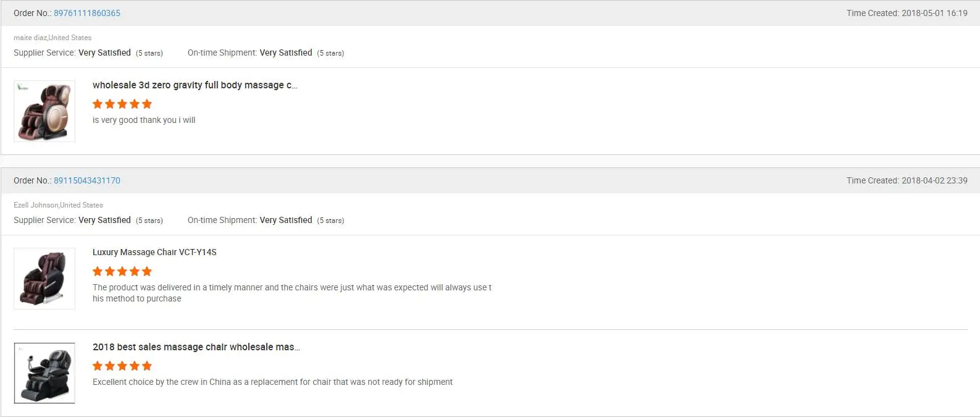The image size is (980, 417).
Task: Click Ezell Johnson's On-time Shipment Very Satisfied rating
Action: coord(286,221)
